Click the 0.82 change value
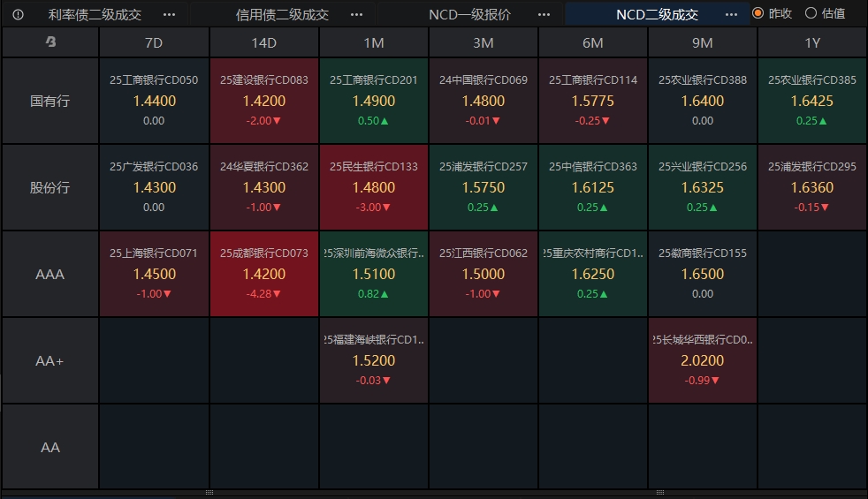 (373, 294)
